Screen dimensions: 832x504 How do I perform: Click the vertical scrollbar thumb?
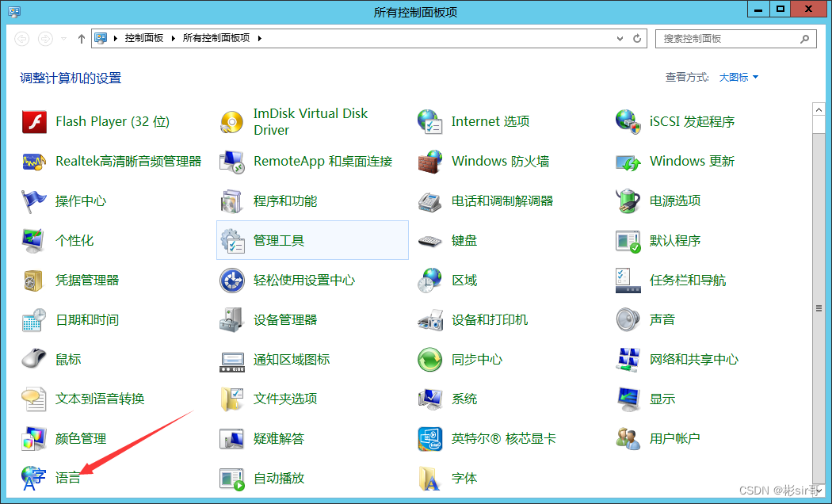pyautogui.click(x=819, y=307)
